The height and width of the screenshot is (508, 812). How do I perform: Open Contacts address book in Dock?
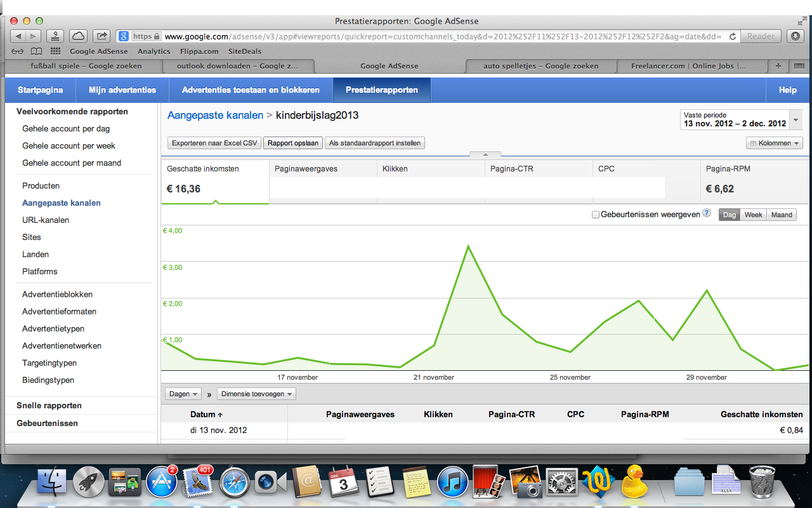pos(308,483)
